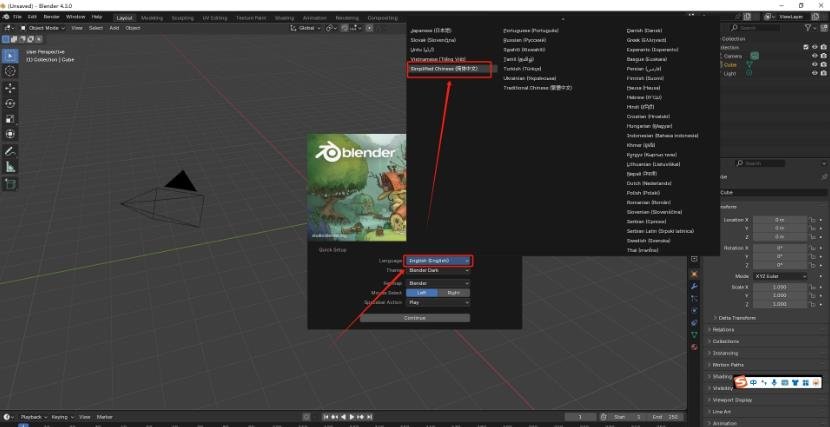Toggle Cube render camera icon in Outliner
The image size is (830, 427).
coord(823,65)
